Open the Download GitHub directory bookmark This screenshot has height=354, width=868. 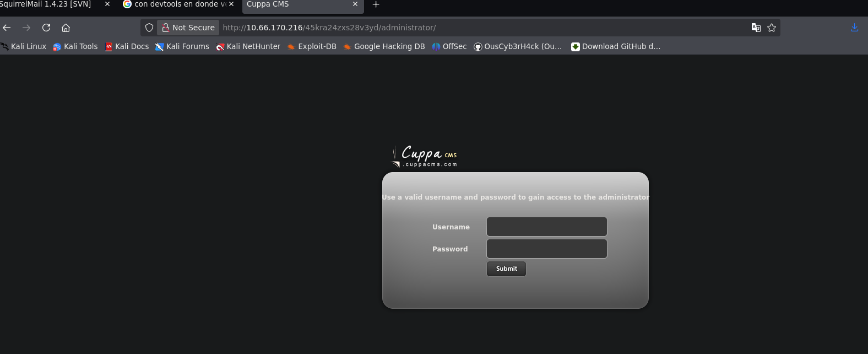(616, 46)
